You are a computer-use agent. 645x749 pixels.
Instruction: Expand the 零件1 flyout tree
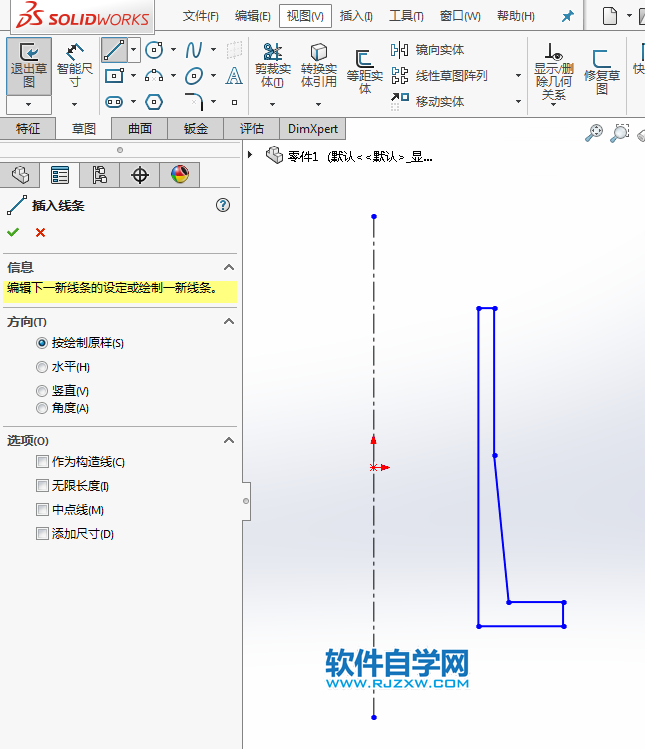250,155
